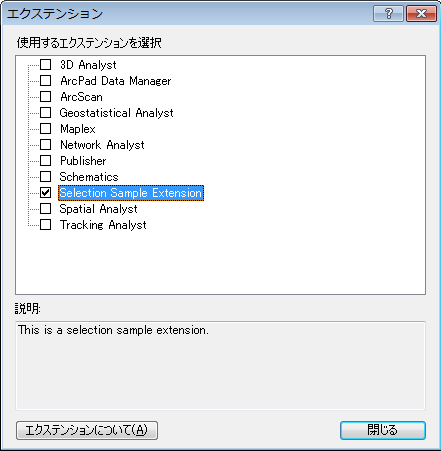The width and height of the screenshot is (441, 451).
Task: Enable Geostatistical Analyst checkbox
Action: point(46,112)
